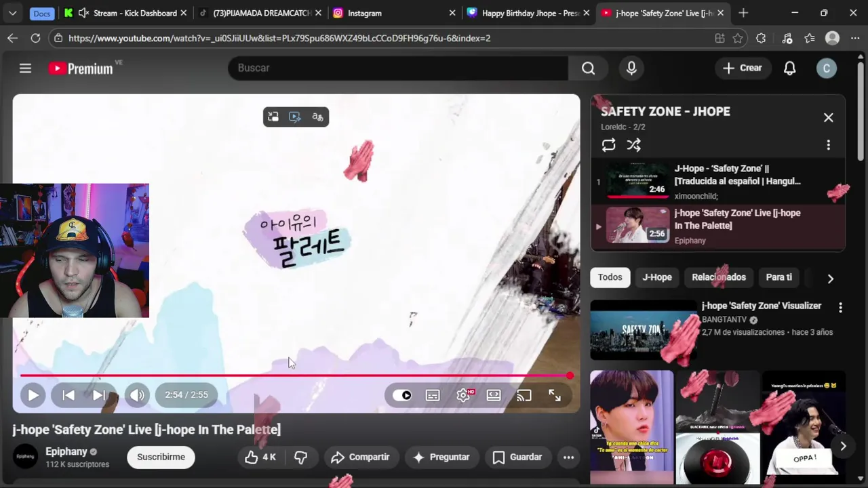Go back in browser history
Viewport: 868px width, 488px height.
[12, 38]
